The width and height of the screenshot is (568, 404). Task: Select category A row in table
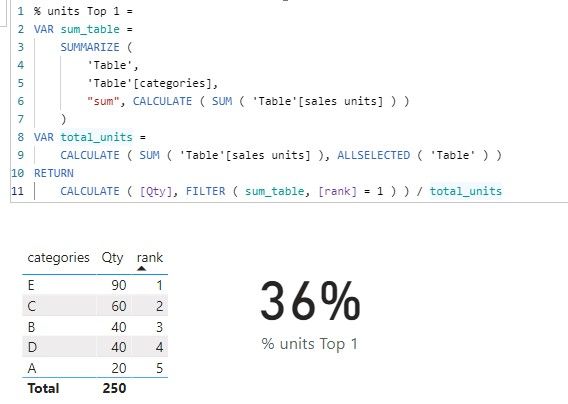point(95,368)
